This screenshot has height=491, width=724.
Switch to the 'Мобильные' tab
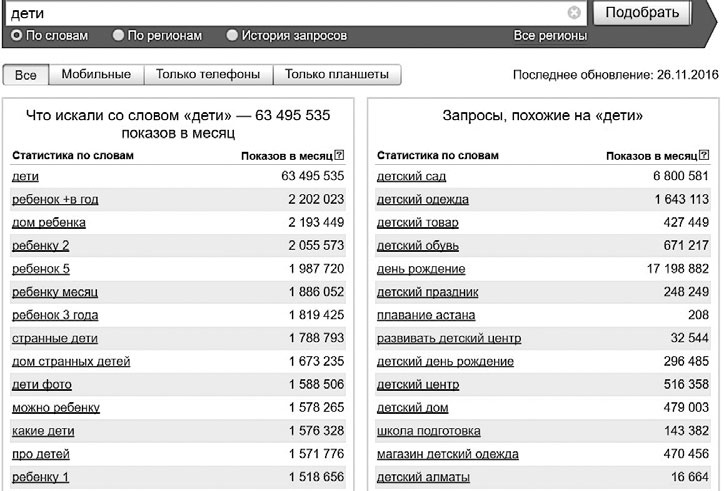[96, 75]
